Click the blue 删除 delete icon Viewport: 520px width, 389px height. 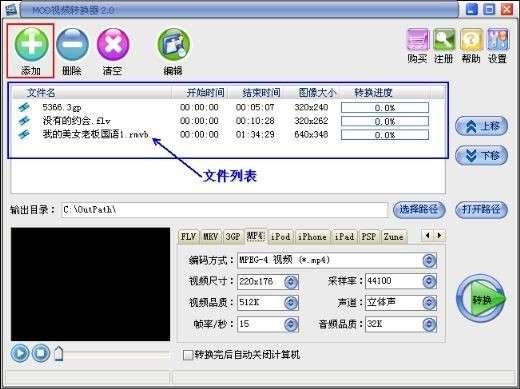[72, 45]
